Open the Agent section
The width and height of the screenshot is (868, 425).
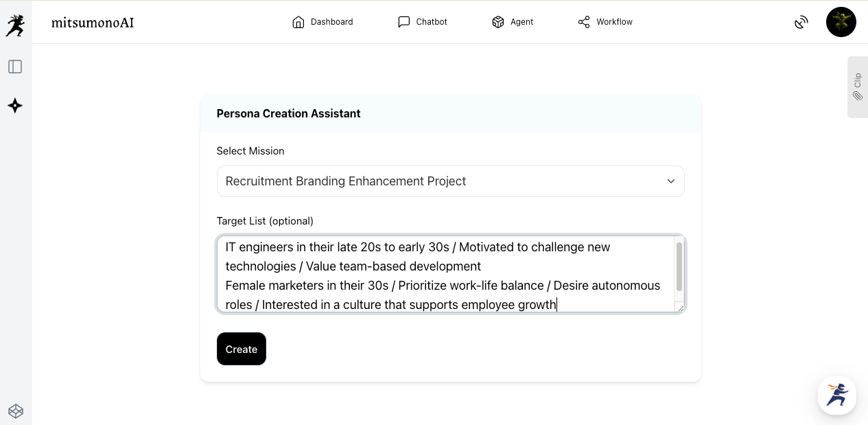point(513,22)
